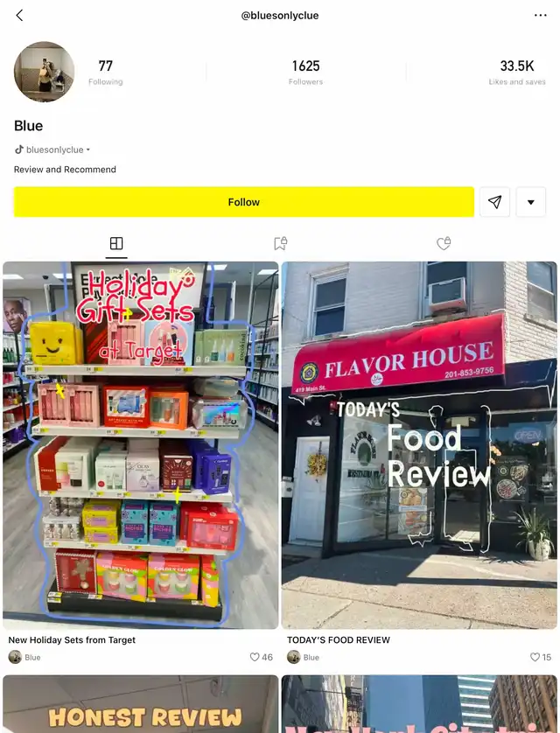Tap the paper plane share icon
The image size is (560, 733).
click(x=494, y=202)
